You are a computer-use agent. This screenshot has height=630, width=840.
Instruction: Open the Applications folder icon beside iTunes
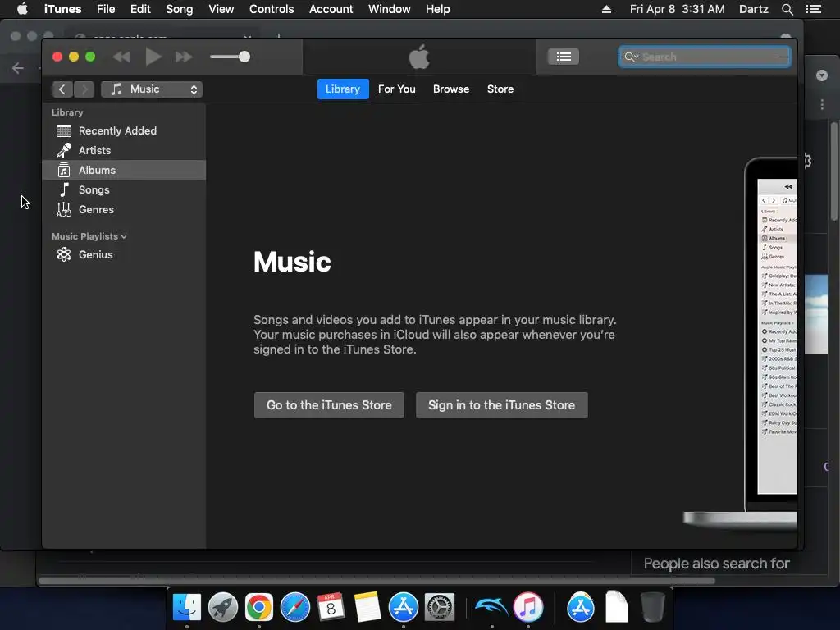(581, 607)
